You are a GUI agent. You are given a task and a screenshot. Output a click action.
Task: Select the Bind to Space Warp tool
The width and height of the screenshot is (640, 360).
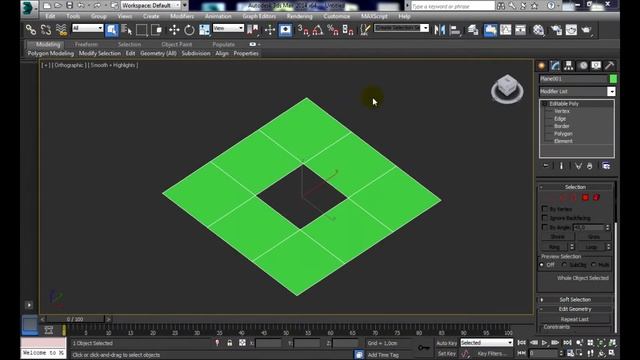pyautogui.click(x=61, y=30)
